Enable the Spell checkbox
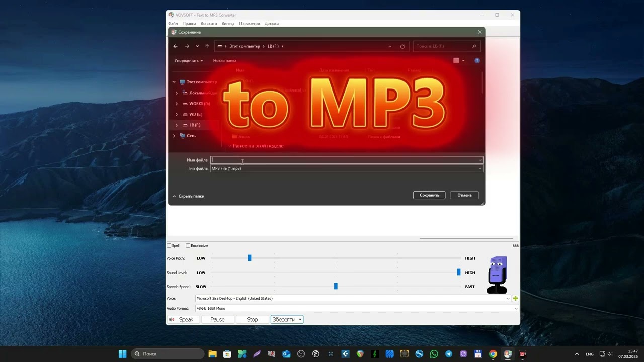The height and width of the screenshot is (362, 644). coord(169,246)
